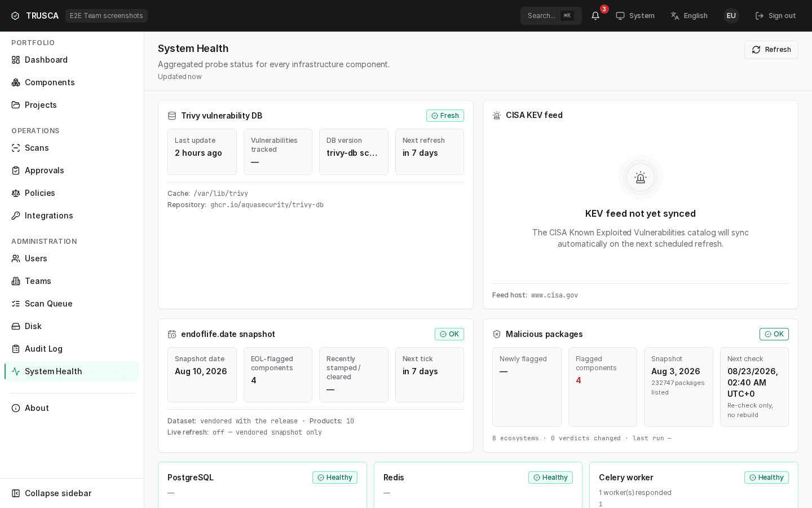Open the Approvals section
Screen dimensions: 812x508
pyautogui.click(x=72, y=170)
